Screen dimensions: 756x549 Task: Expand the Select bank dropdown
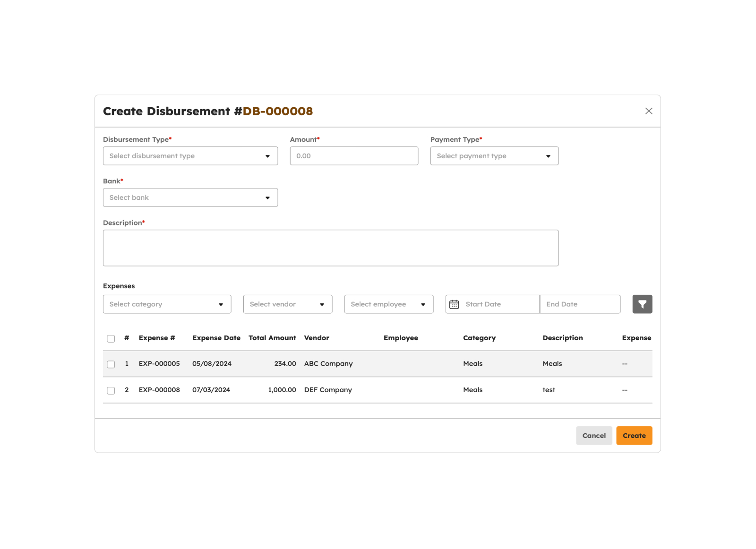tap(190, 197)
